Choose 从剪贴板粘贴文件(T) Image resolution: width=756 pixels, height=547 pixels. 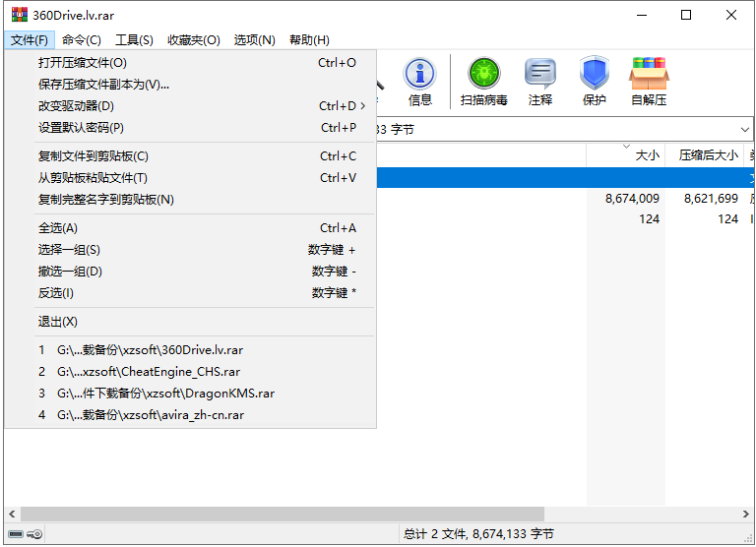(x=190, y=178)
